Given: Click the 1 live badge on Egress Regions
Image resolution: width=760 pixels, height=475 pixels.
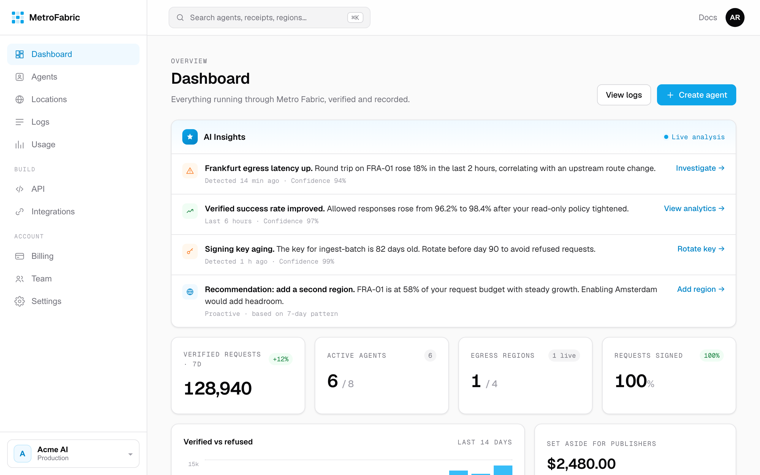Looking at the screenshot, I should (564, 355).
